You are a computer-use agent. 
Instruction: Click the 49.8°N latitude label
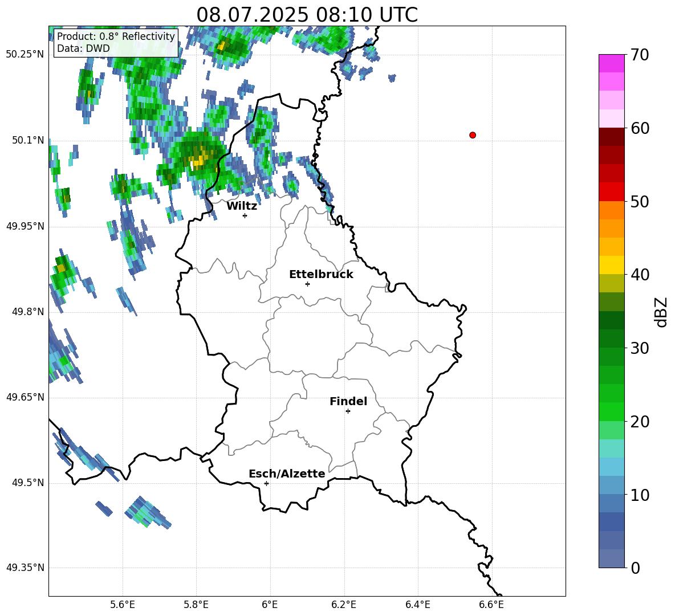[x=28, y=312]
